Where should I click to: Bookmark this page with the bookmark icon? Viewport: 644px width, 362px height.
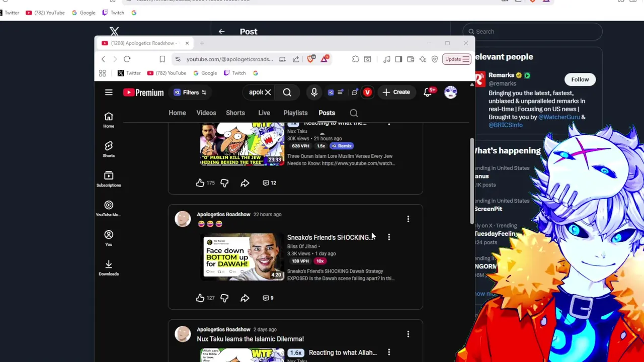pyautogui.click(x=162, y=59)
